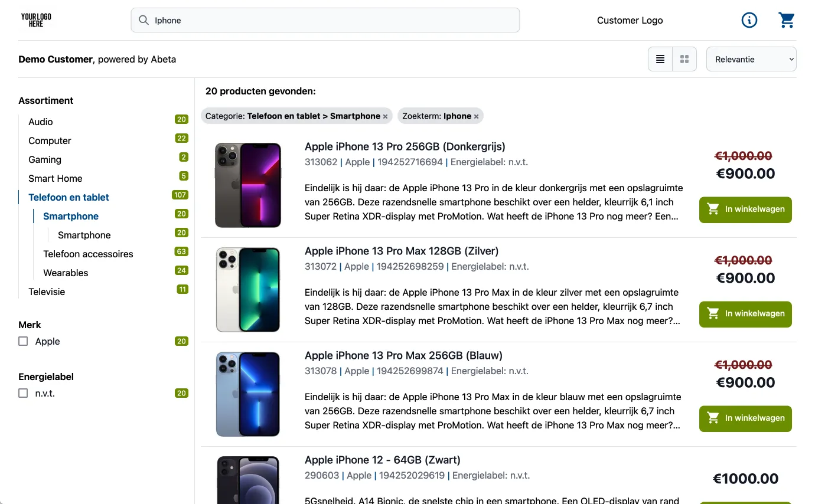Open the info circle icon
Image resolution: width=815 pixels, height=504 pixels.
749,20
